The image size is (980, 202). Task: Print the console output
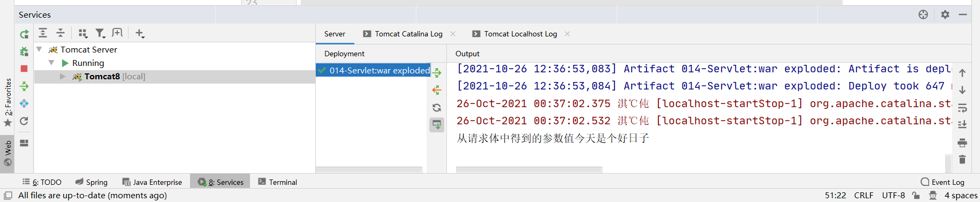tap(962, 143)
